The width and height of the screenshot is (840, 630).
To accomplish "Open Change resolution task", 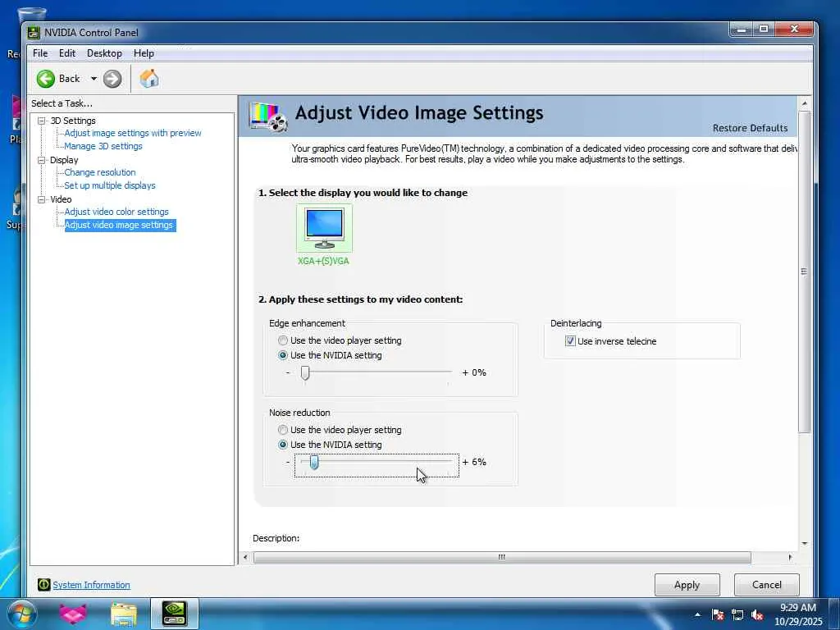I will pyautogui.click(x=100, y=172).
